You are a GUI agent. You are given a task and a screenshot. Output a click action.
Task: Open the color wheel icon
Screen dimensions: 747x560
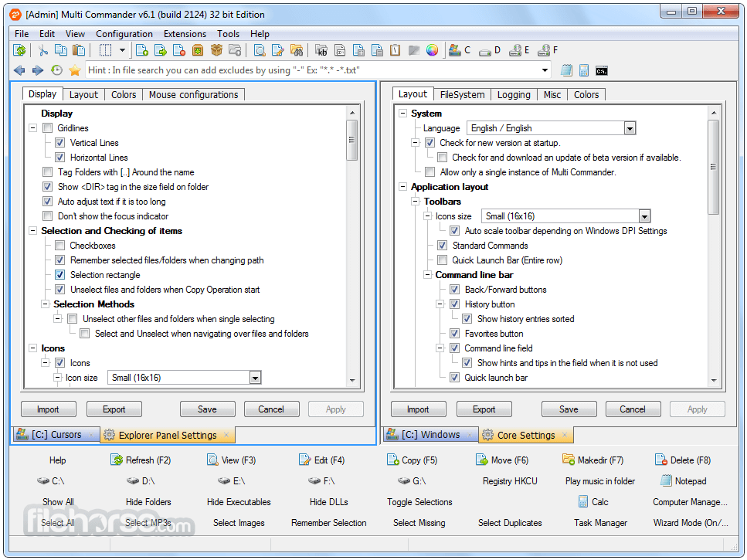(432, 50)
